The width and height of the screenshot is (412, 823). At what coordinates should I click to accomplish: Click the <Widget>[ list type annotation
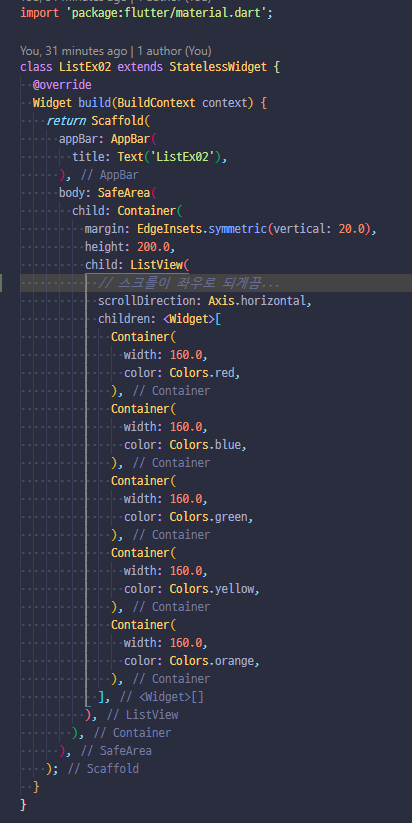click(x=192, y=319)
